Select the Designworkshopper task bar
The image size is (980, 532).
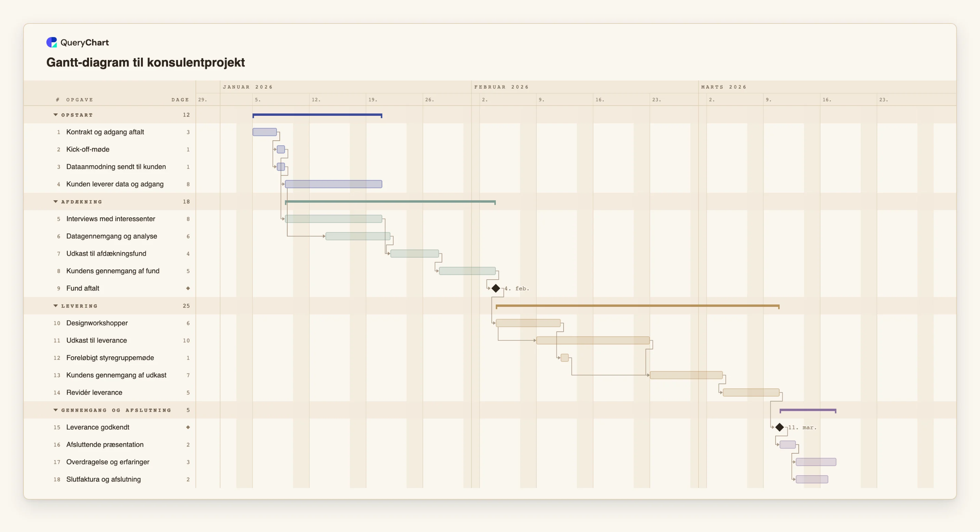click(528, 323)
